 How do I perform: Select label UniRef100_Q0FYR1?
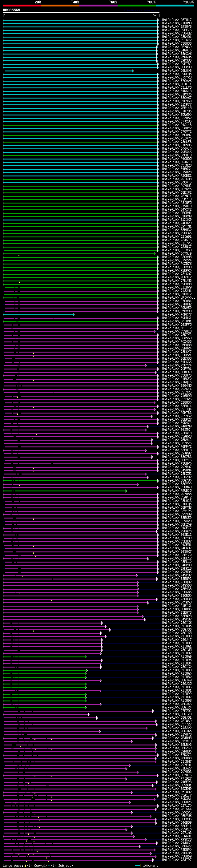[177, 369]
